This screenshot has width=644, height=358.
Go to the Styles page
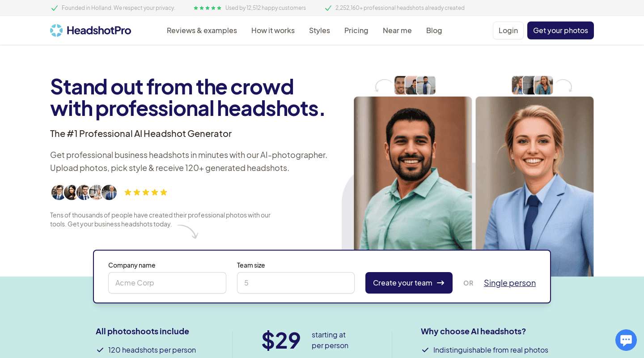pos(319,30)
